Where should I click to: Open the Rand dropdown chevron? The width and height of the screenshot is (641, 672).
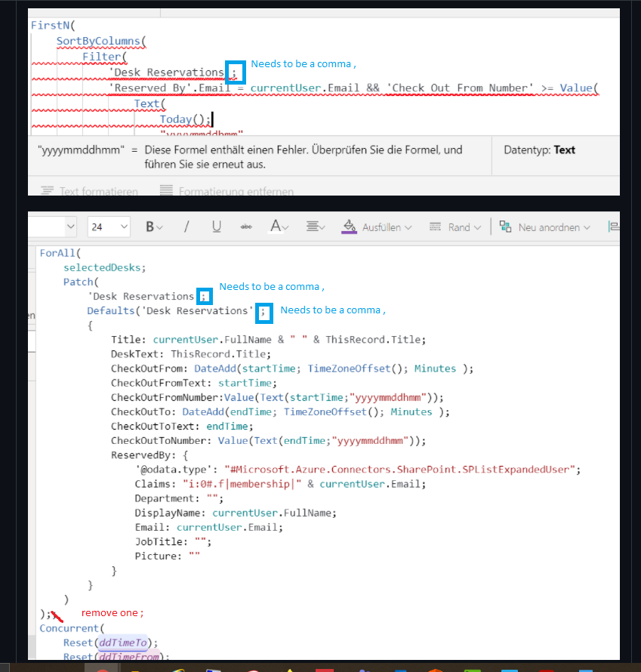pyautogui.click(x=477, y=227)
